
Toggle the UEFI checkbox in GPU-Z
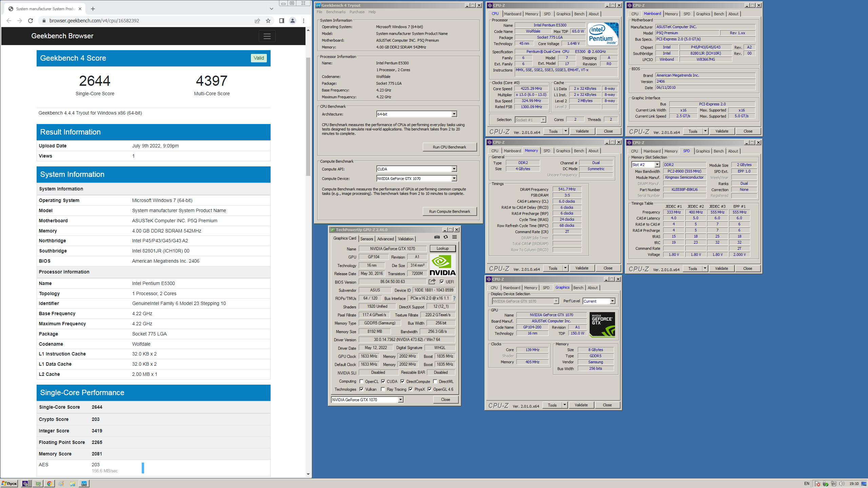(x=442, y=282)
